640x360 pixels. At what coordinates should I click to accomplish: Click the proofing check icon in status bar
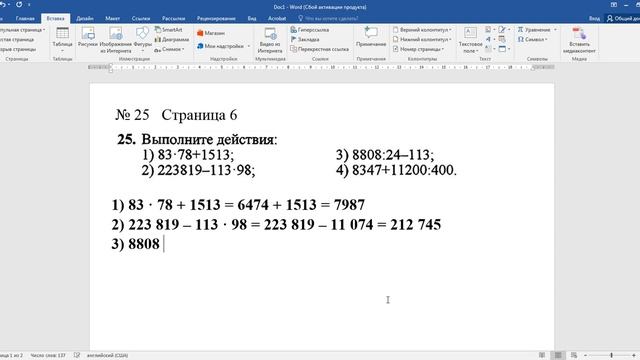pos(77,356)
